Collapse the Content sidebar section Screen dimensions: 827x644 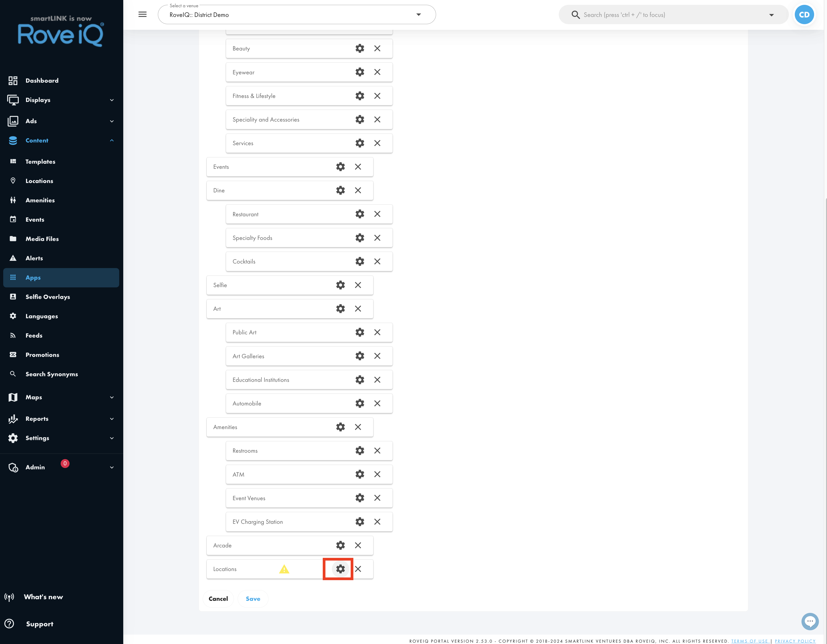coord(61,140)
